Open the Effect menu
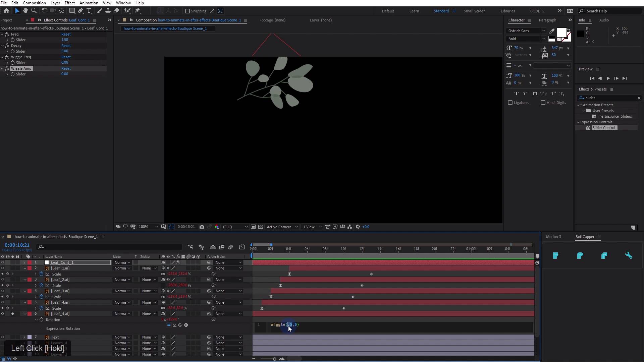Screen dimensions: 644x362 click(69, 3)
